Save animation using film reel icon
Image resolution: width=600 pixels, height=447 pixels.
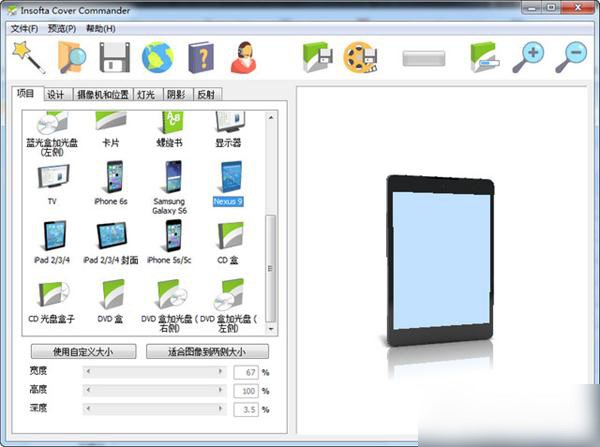(360, 57)
